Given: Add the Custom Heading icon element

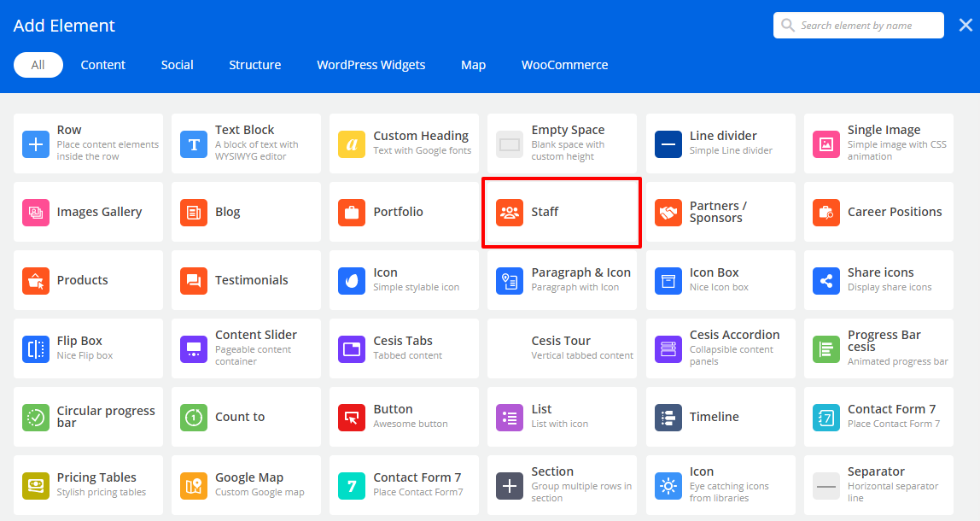Looking at the screenshot, I should click(352, 143).
